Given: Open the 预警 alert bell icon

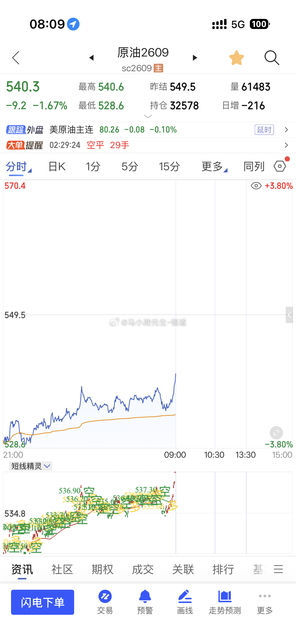Looking at the screenshot, I should (x=145, y=602).
